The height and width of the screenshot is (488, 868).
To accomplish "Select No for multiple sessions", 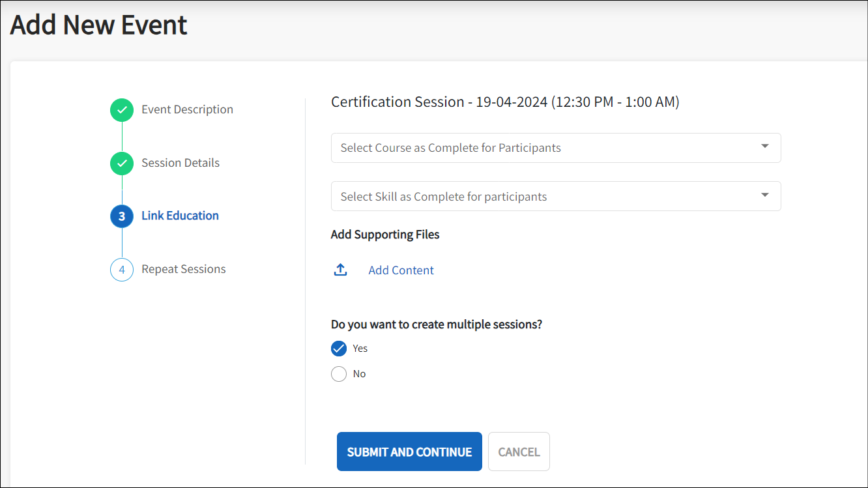I will 339,374.
